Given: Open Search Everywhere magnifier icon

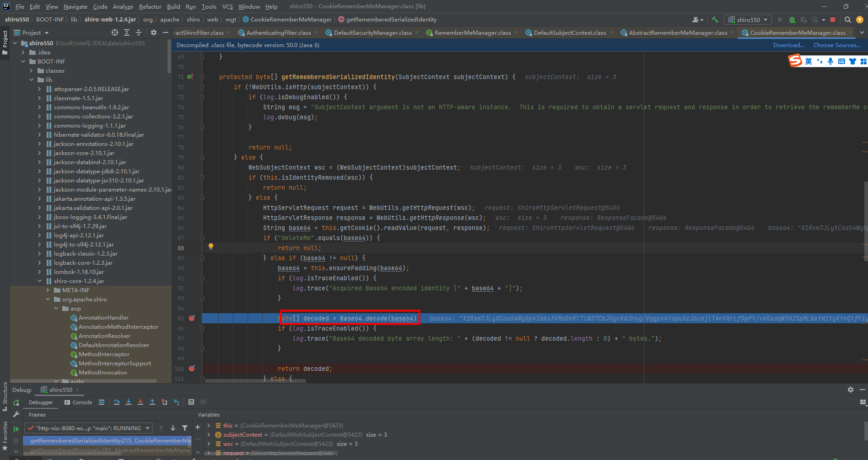Looking at the screenshot, I should click(847, 20).
